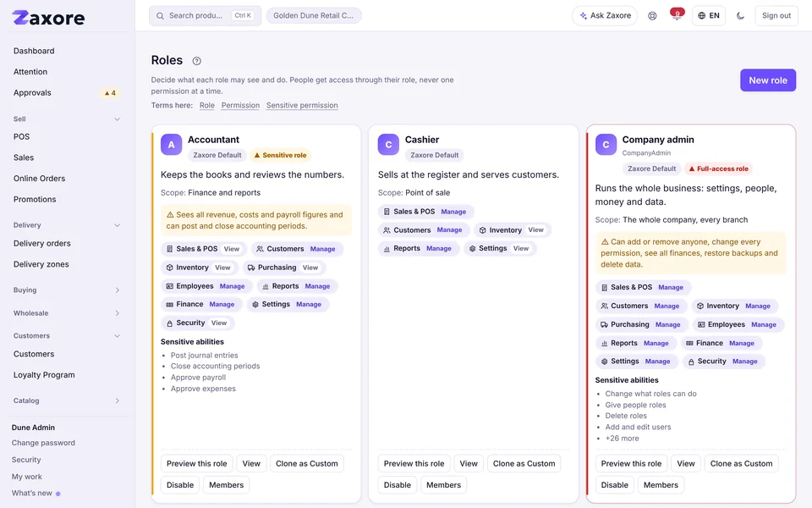Click the support lifebuoy icon in header
This screenshot has height=508, width=812.
652,15
